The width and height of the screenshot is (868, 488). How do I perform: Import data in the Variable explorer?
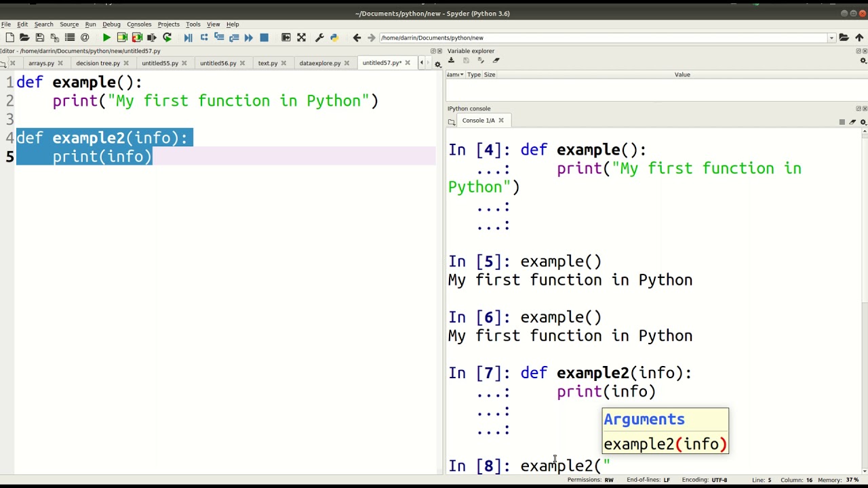[452, 60]
